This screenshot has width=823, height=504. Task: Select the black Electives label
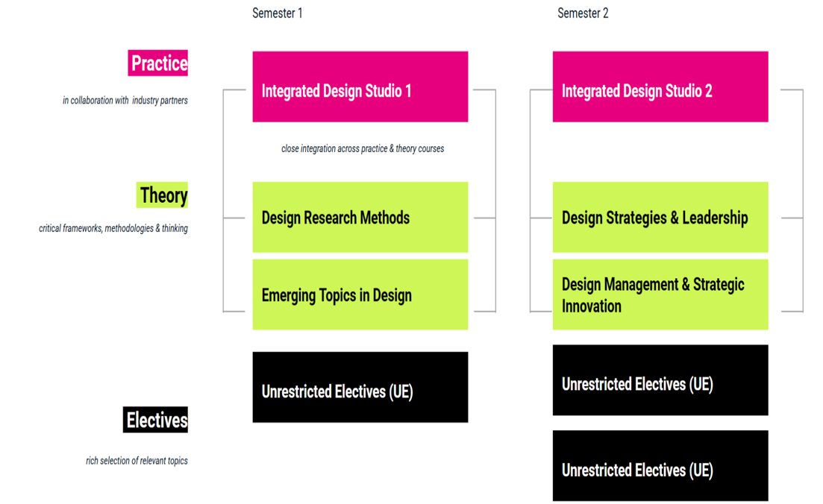tap(155, 420)
